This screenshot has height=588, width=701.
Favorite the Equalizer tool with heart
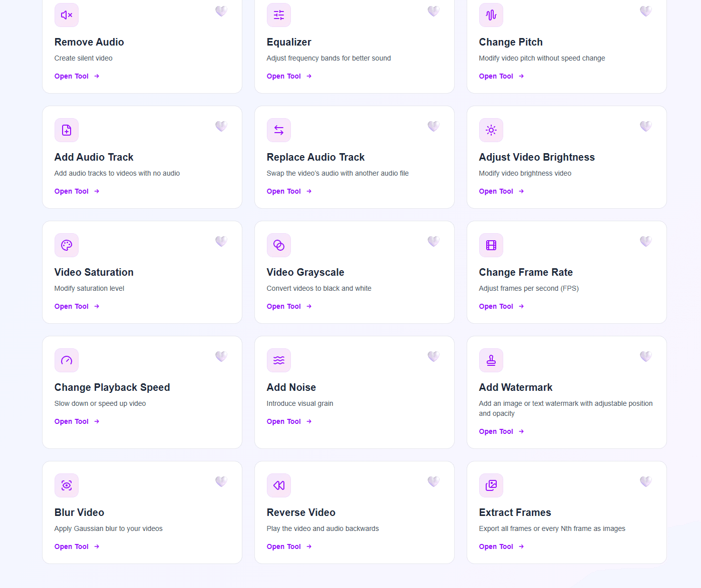434,11
